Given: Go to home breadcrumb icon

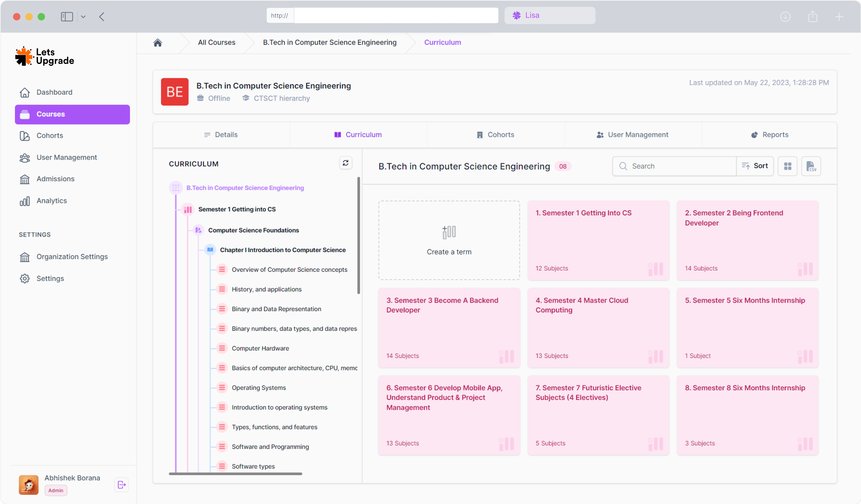Looking at the screenshot, I should [x=158, y=42].
